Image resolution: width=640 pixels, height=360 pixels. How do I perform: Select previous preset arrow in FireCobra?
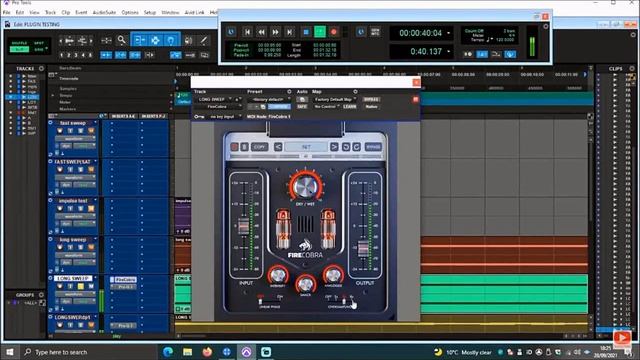(278, 147)
